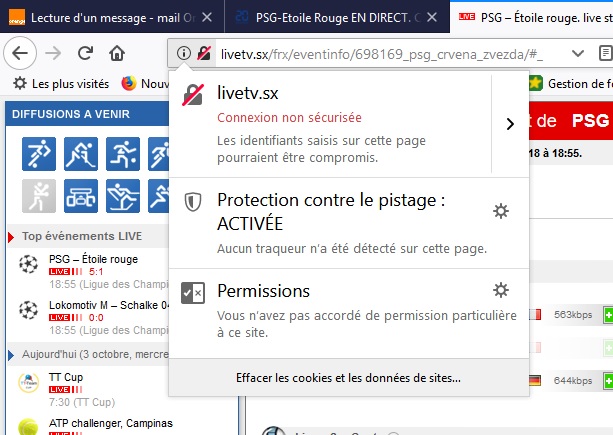
Task: Click the forward navigation arrow
Action: point(53,53)
